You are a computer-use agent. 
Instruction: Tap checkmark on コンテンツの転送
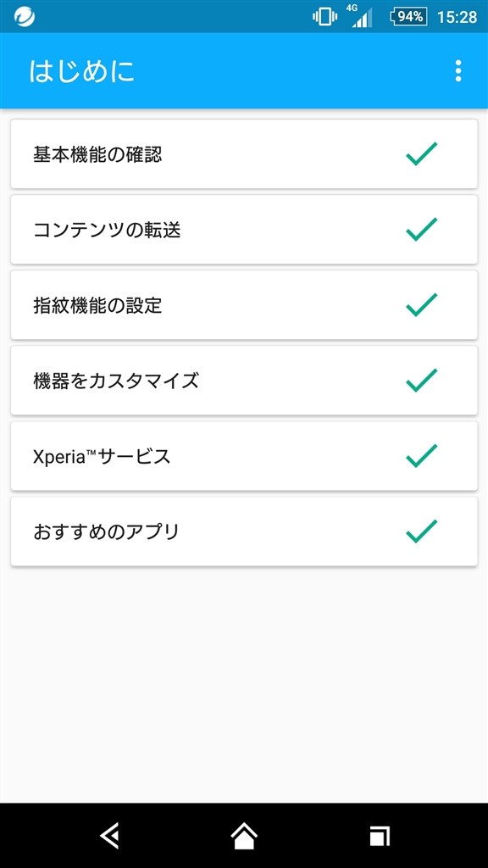[420, 230]
